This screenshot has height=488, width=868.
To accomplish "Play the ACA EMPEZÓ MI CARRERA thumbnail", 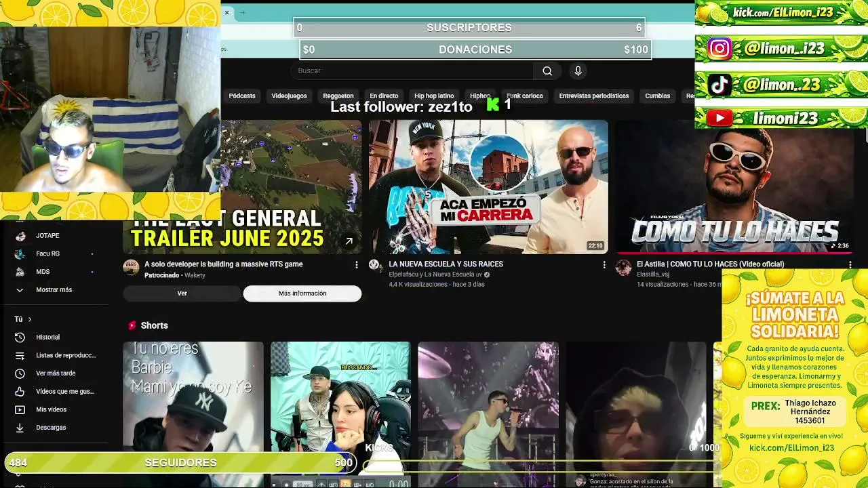I will tap(488, 187).
